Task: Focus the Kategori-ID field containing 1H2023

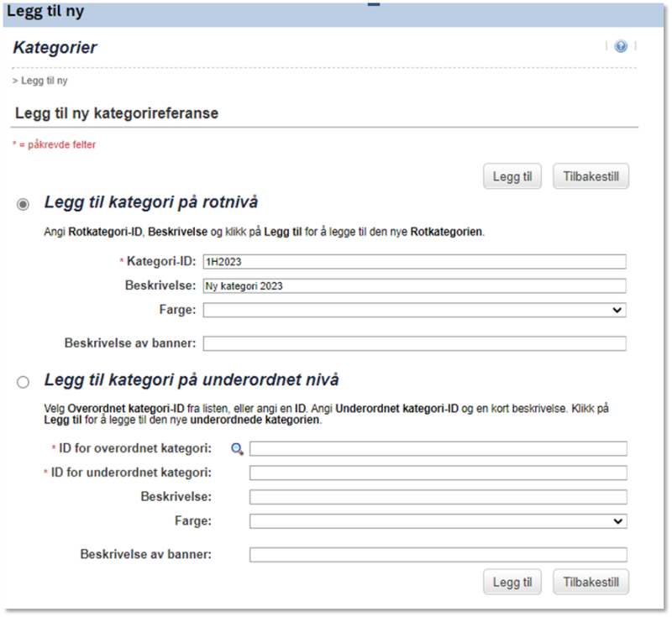Action: pyautogui.click(x=414, y=262)
